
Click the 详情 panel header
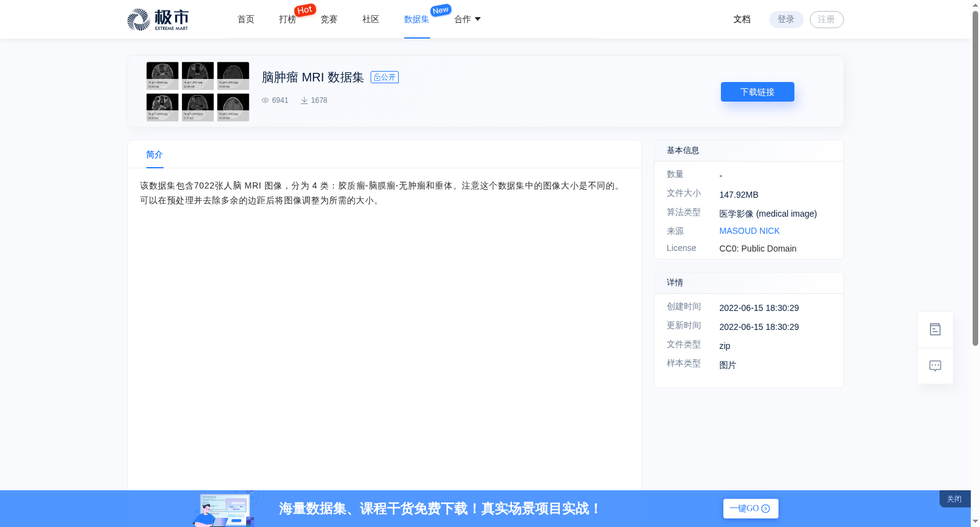tap(748, 283)
